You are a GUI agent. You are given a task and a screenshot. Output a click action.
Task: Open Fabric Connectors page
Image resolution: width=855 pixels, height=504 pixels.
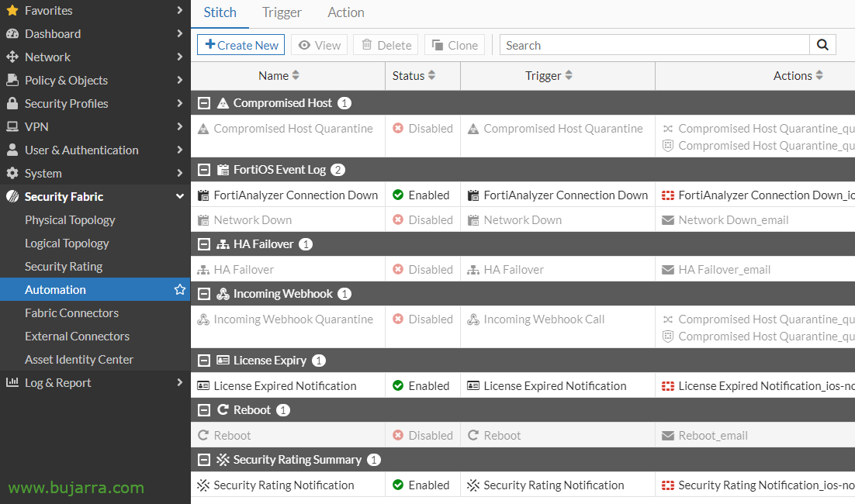71,312
